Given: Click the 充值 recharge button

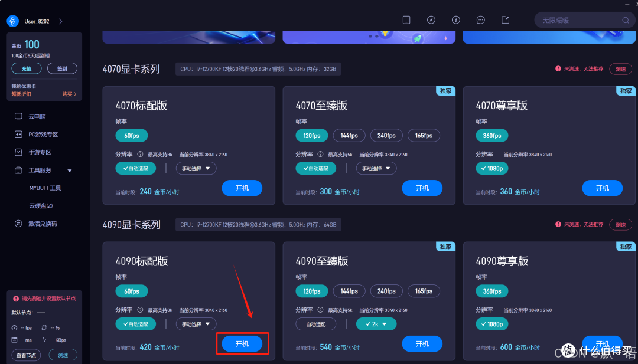Looking at the screenshot, I should point(27,68).
